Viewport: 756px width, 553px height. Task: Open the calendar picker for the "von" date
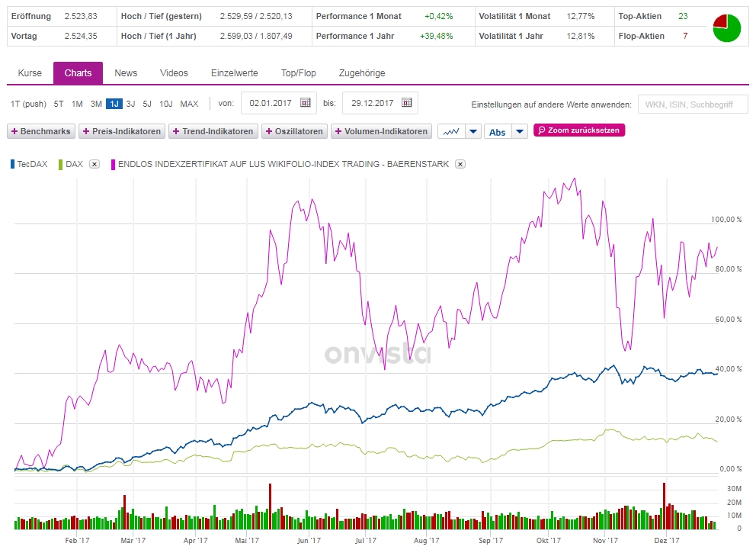tap(306, 103)
